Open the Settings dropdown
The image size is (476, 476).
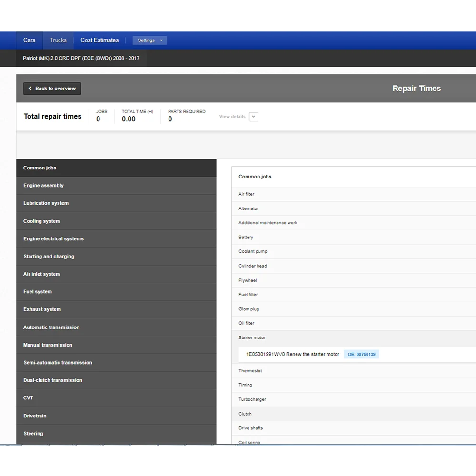tap(149, 40)
